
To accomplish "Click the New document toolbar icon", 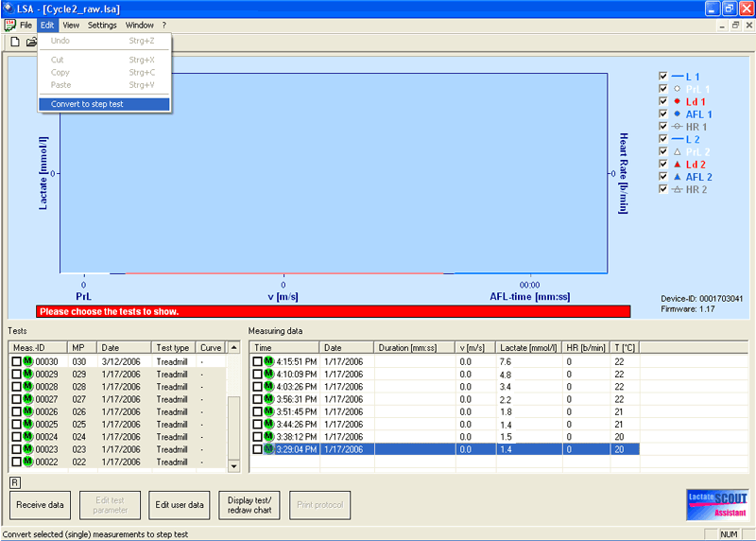I will coord(15,42).
